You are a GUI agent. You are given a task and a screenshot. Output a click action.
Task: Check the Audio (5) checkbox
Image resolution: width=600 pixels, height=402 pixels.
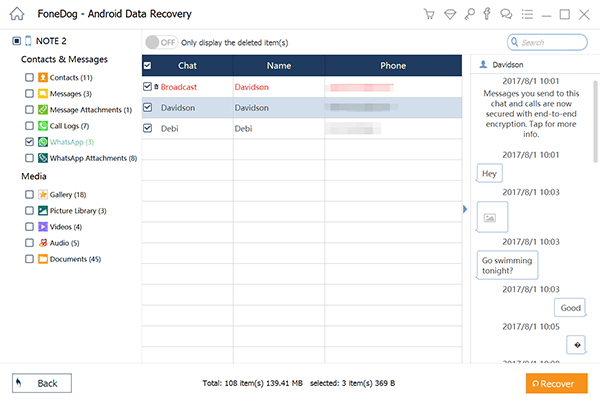coord(29,243)
